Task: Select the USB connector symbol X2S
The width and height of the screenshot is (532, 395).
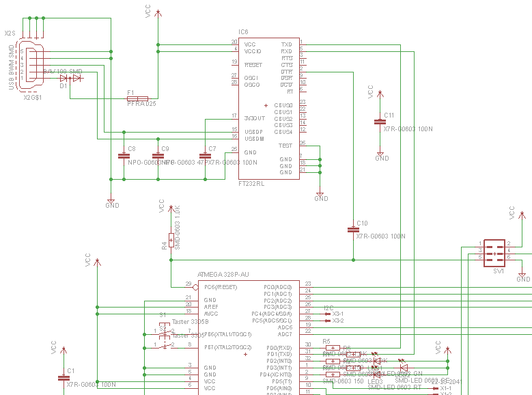Action: click(31, 65)
